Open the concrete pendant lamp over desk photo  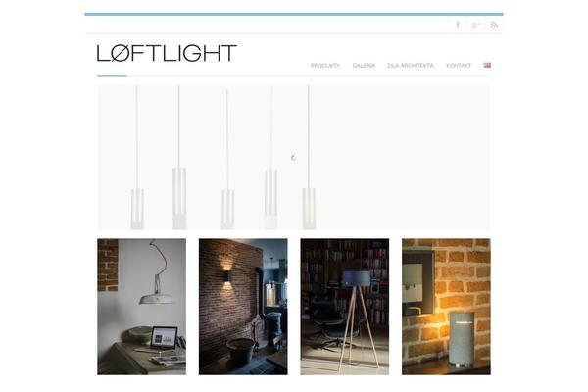(x=142, y=307)
